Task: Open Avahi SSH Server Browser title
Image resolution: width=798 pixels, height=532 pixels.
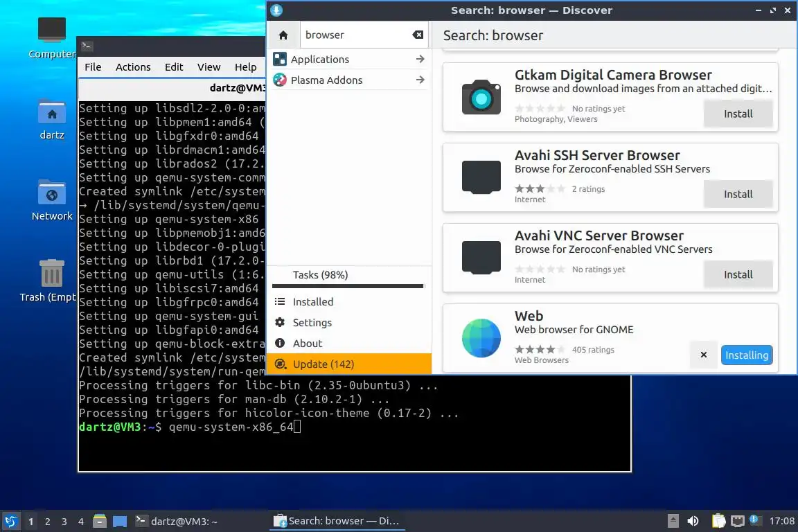Action: click(x=597, y=155)
